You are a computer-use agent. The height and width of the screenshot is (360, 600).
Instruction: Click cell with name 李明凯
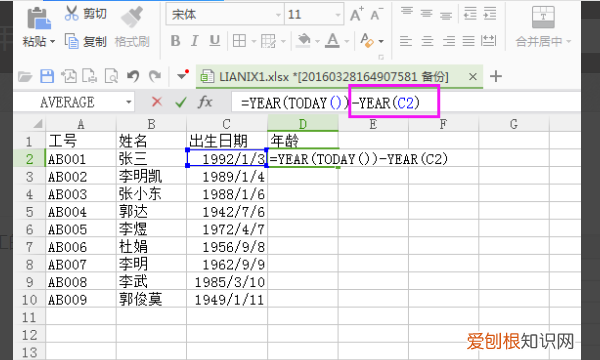(x=151, y=177)
